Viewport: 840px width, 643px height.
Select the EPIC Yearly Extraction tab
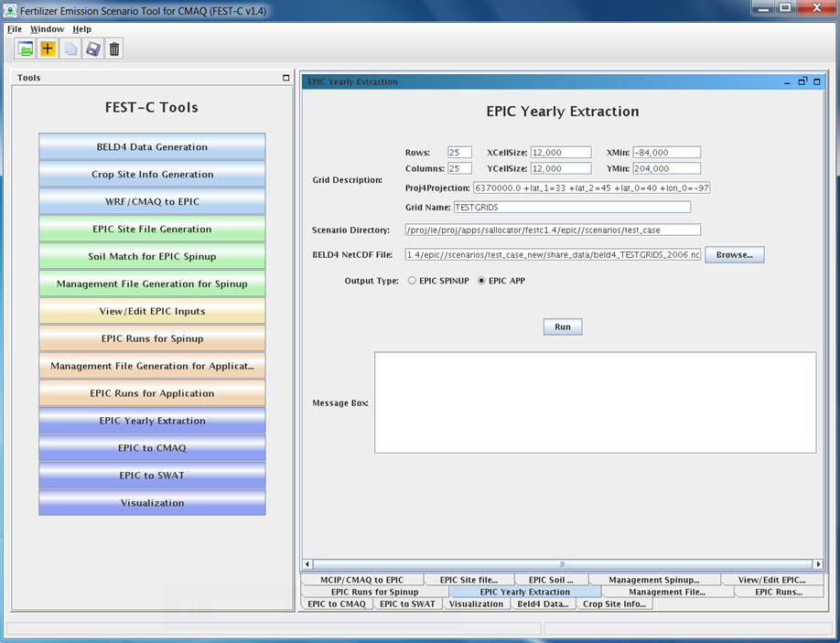525,592
